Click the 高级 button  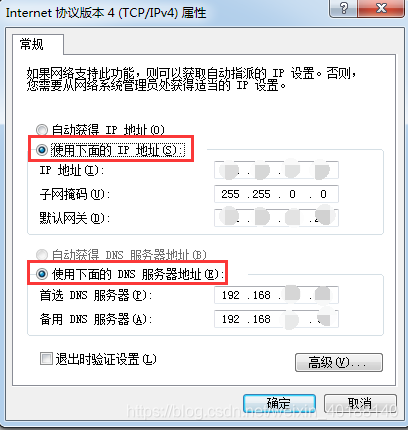(339, 362)
